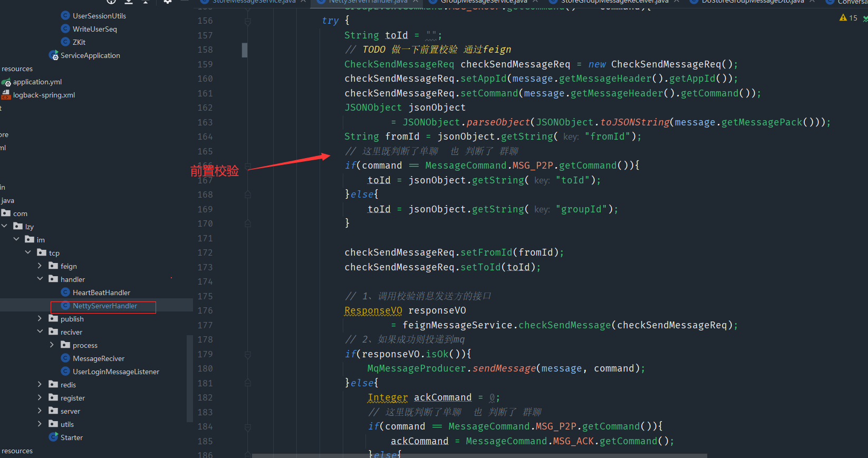
Task: Expand the process package node
Action: click(x=52, y=344)
